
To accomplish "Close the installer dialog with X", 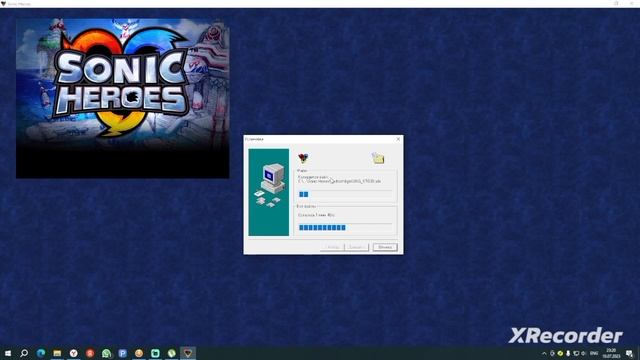I will click(x=398, y=139).
